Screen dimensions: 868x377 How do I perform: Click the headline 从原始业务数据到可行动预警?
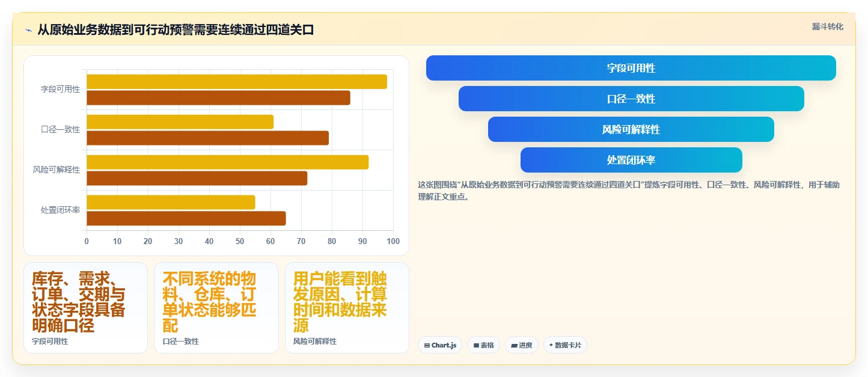(176, 30)
